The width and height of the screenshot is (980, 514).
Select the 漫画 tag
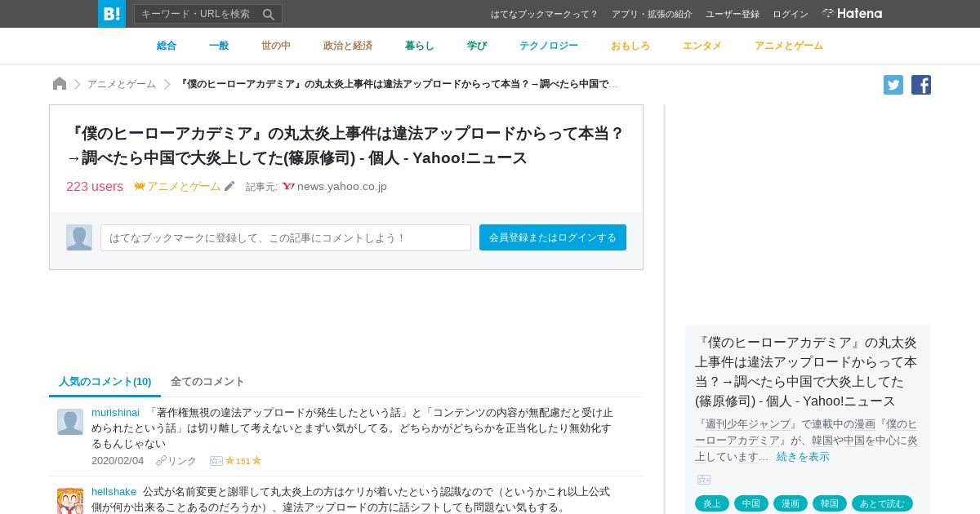[x=791, y=503]
